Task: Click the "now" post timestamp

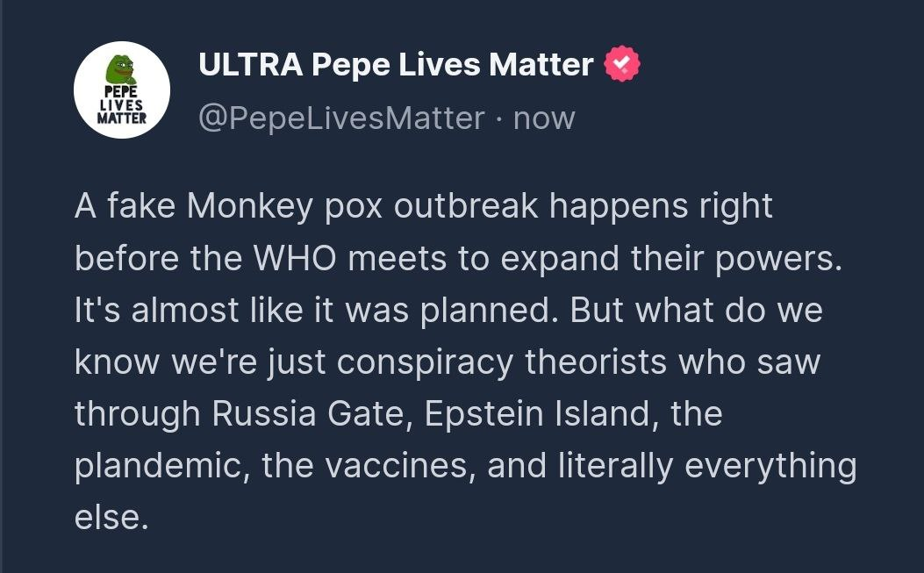Action: coord(544,118)
